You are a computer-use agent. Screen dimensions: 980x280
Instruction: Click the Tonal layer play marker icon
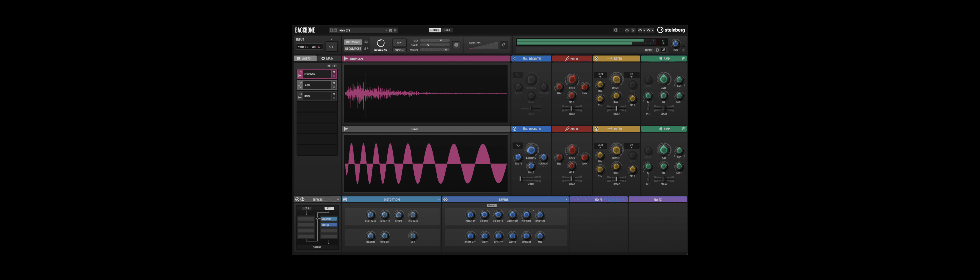pyautogui.click(x=346, y=129)
